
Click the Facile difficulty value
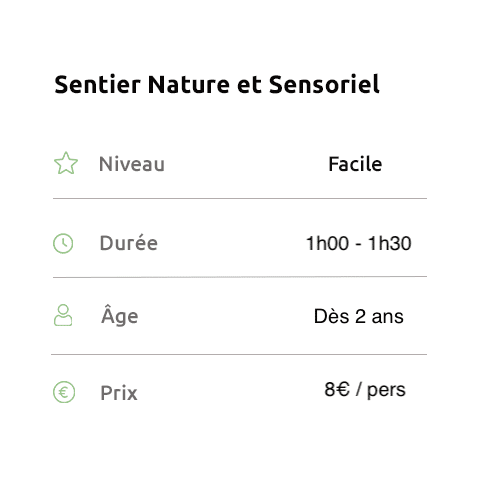pos(355,164)
